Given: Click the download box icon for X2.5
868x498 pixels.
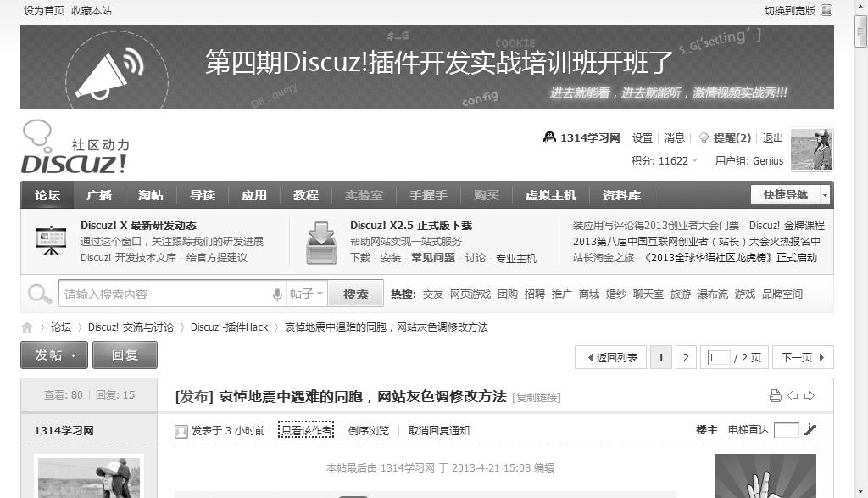Looking at the screenshot, I should [321, 243].
